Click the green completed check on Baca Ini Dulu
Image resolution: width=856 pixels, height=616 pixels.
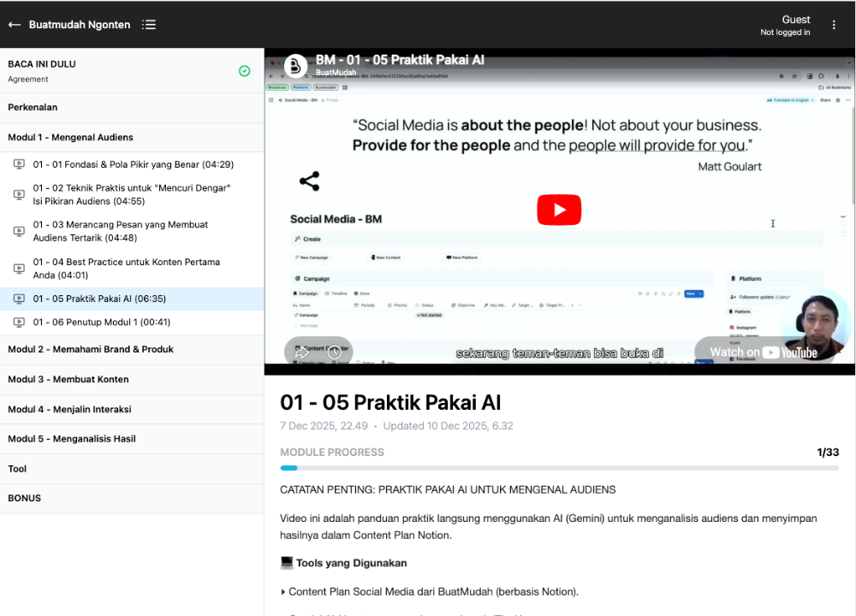(245, 71)
